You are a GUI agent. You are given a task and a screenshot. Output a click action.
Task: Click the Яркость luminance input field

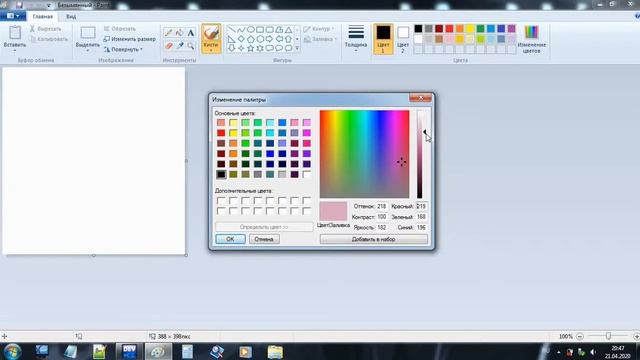coord(382,227)
